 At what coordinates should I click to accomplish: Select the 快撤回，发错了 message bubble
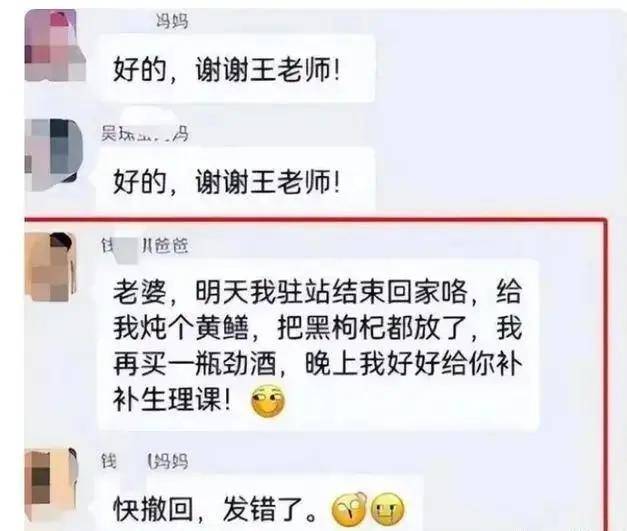point(261,505)
